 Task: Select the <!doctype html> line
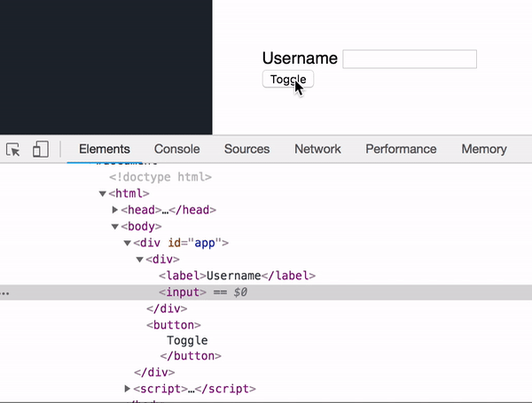coord(160,177)
